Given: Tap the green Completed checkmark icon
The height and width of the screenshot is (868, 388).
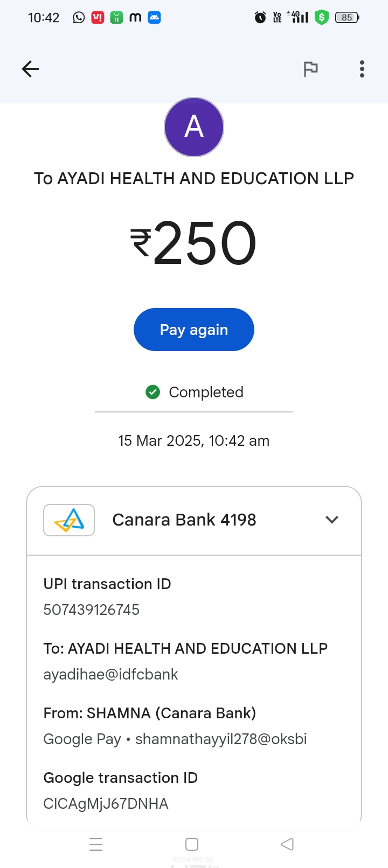Looking at the screenshot, I should pos(153,392).
